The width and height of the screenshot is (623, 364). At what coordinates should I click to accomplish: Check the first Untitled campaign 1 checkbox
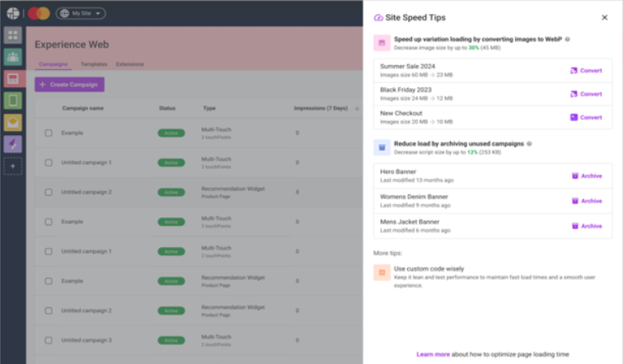click(x=49, y=163)
